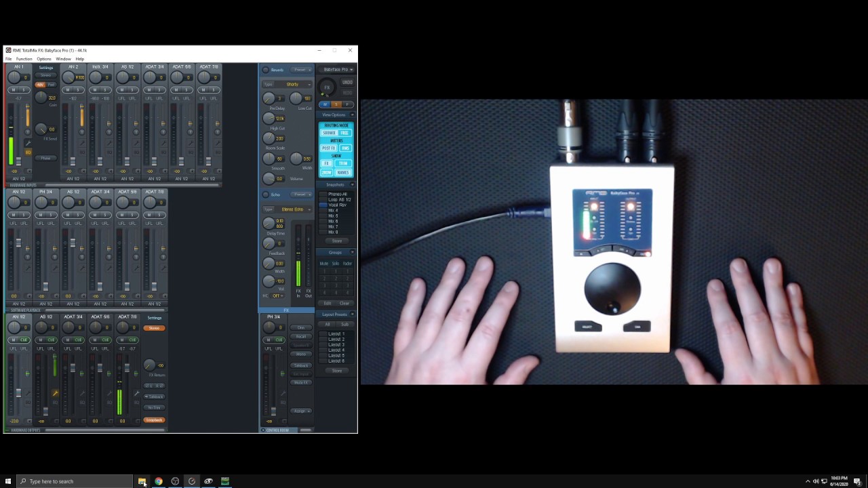Screen dimensions: 868x488
Task: Open the Reverb Preset dropdown
Action: (302, 70)
